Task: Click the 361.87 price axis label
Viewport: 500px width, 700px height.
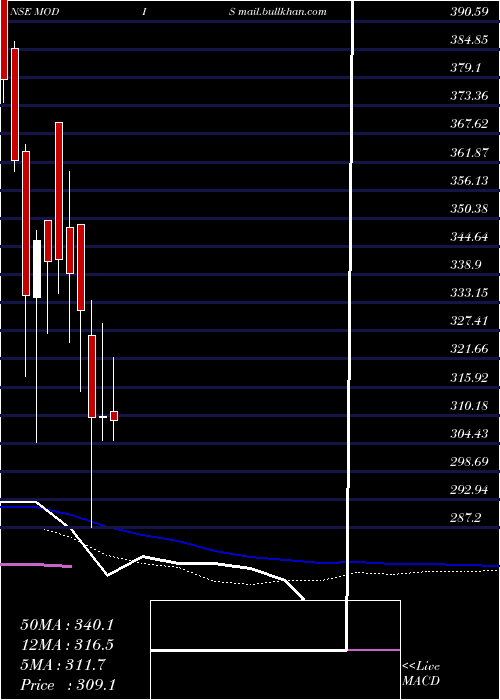Action: (469, 153)
